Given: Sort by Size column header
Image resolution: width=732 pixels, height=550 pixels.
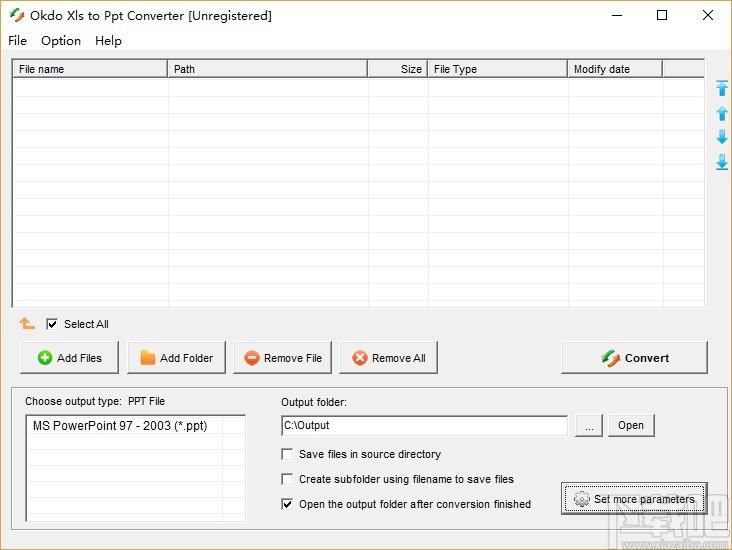Looking at the screenshot, I should pos(398,69).
